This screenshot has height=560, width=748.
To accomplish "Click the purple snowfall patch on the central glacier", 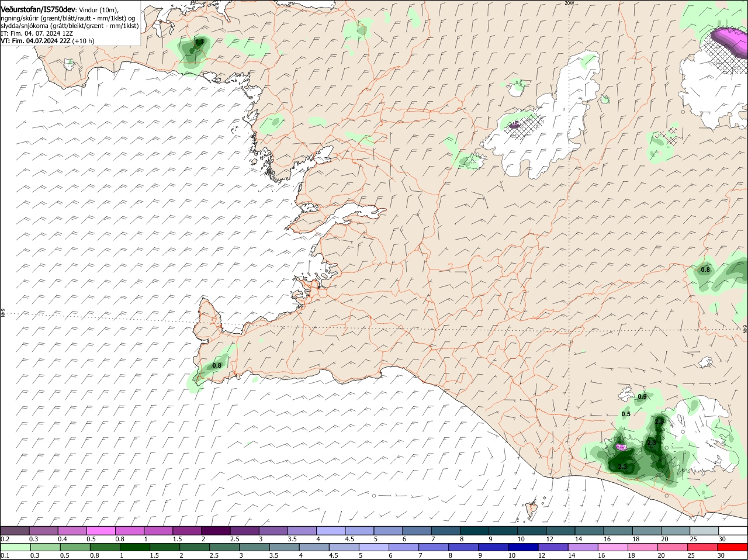I will coord(514,125).
